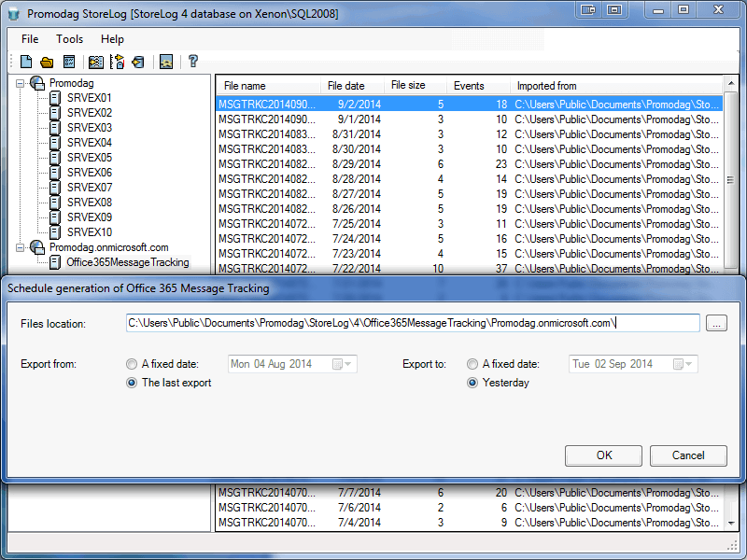Select the file row dated 7/25/2014
Screen dimensions: 747x560
click(x=470, y=224)
